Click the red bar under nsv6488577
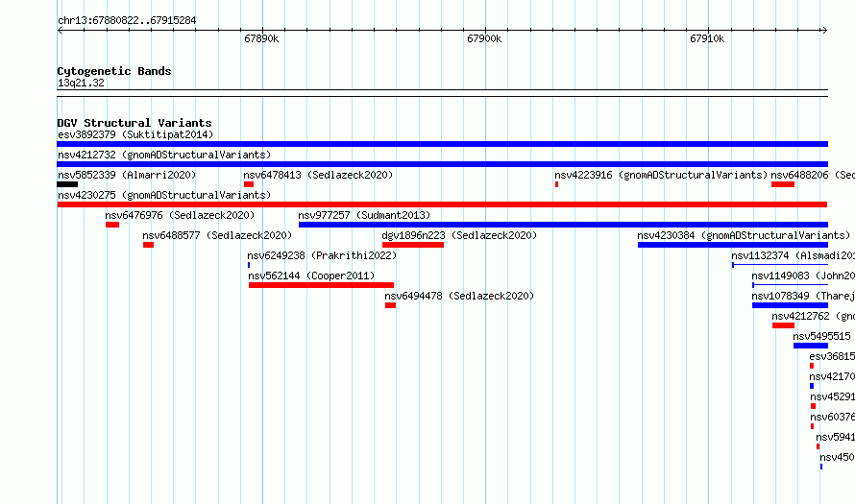855x504 pixels. pyautogui.click(x=148, y=245)
